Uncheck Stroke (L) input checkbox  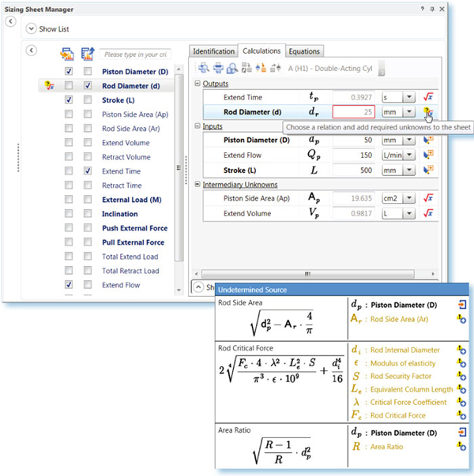point(69,100)
